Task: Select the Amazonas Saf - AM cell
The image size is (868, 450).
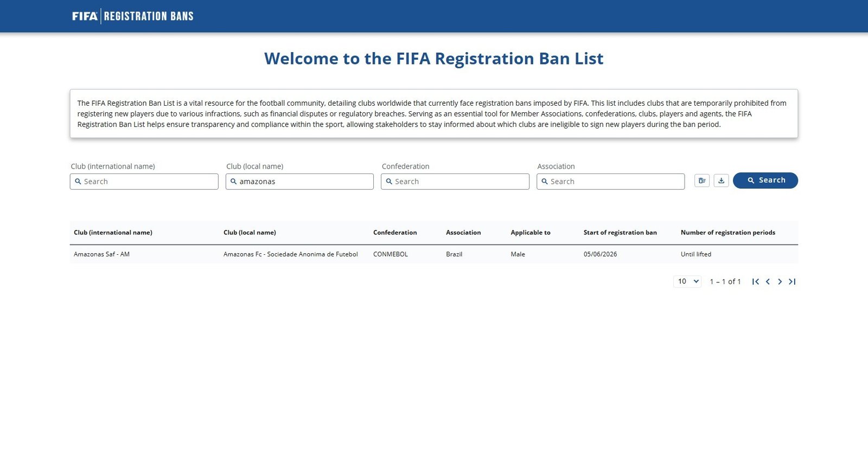Action: coord(101,254)
